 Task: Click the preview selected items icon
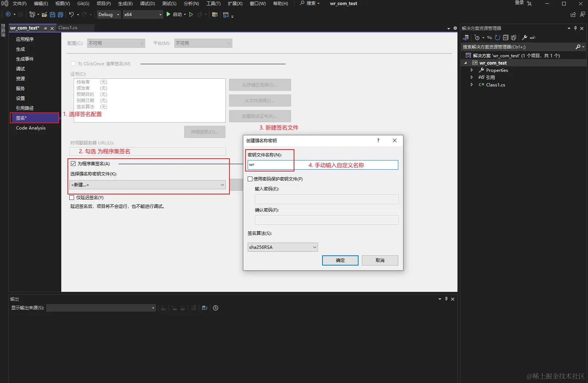533,38
